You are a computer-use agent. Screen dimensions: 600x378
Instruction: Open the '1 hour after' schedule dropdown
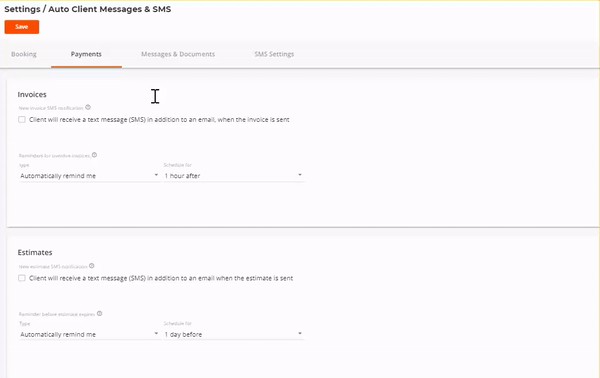point(234,176)
